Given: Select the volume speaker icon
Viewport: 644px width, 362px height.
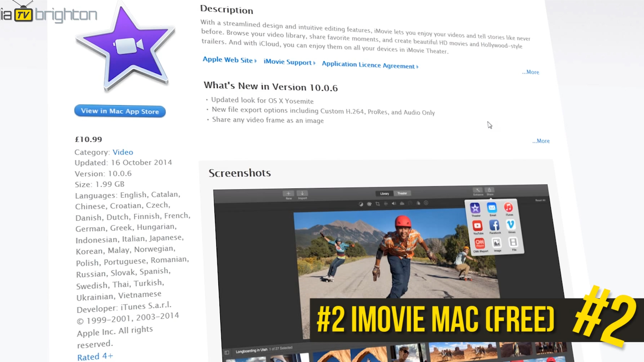Looking at the screenshot, I should 394,203.
